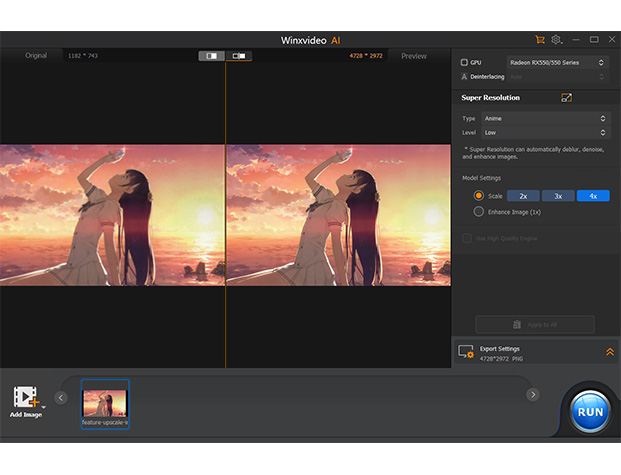Go to next thumbnails with right arrow
The width and height of the screenshot is (621, 475).
[x=533, y=395]
